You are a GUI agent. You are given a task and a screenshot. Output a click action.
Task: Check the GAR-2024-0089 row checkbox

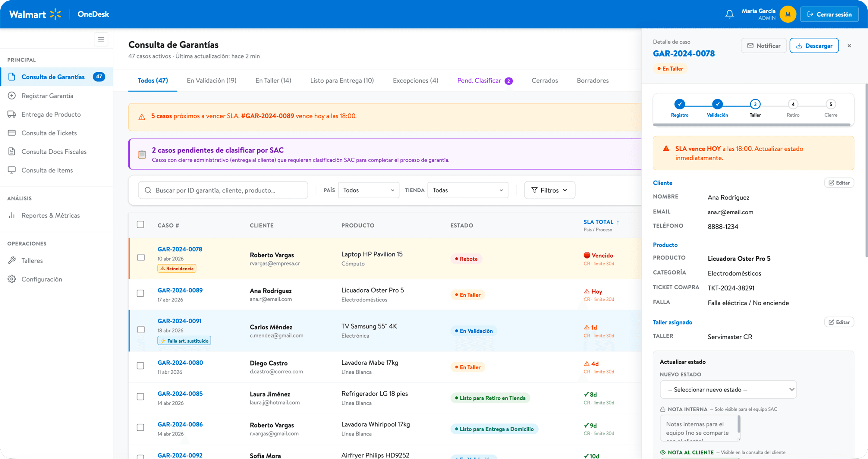click(140, 294)
